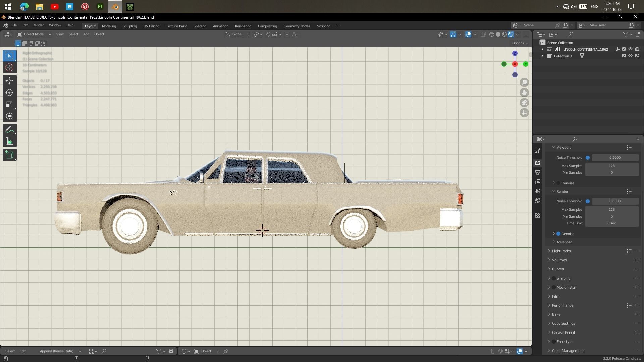Screen dimensions: 644x362
Task: Switch to wireframe viewport shading
Action: (492, 34)
